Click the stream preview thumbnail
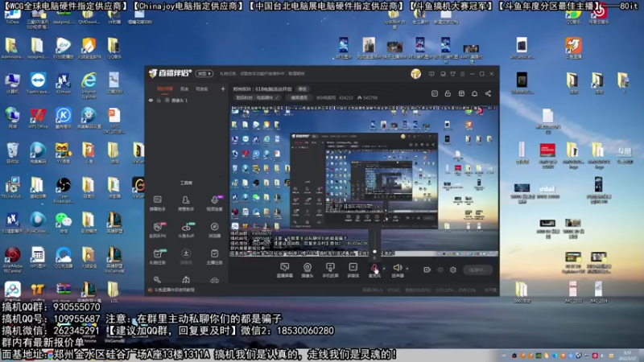Viewport: 644px width, 362px height. [x=364, y=182]
